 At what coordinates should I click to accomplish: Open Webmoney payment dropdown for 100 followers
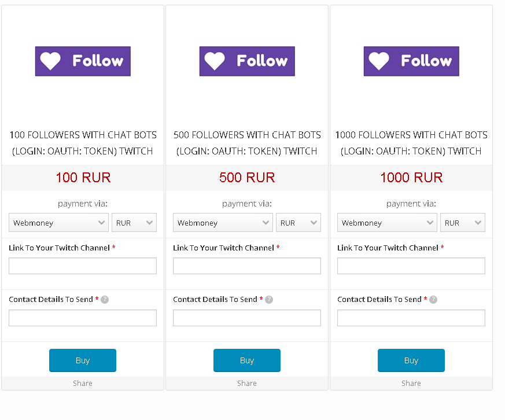(58, 223)
